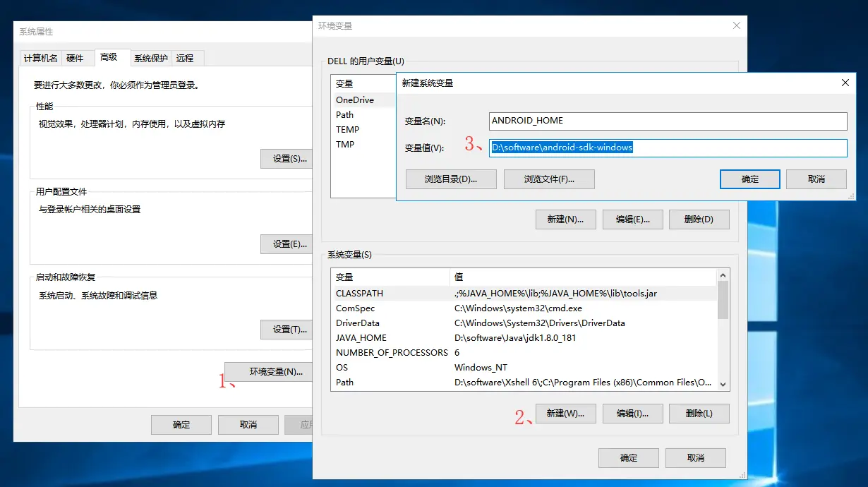Click 取消 in the 系统属性 window
Image resolution: width=868 pixels, height=487 pixels.
click(248, 425)
